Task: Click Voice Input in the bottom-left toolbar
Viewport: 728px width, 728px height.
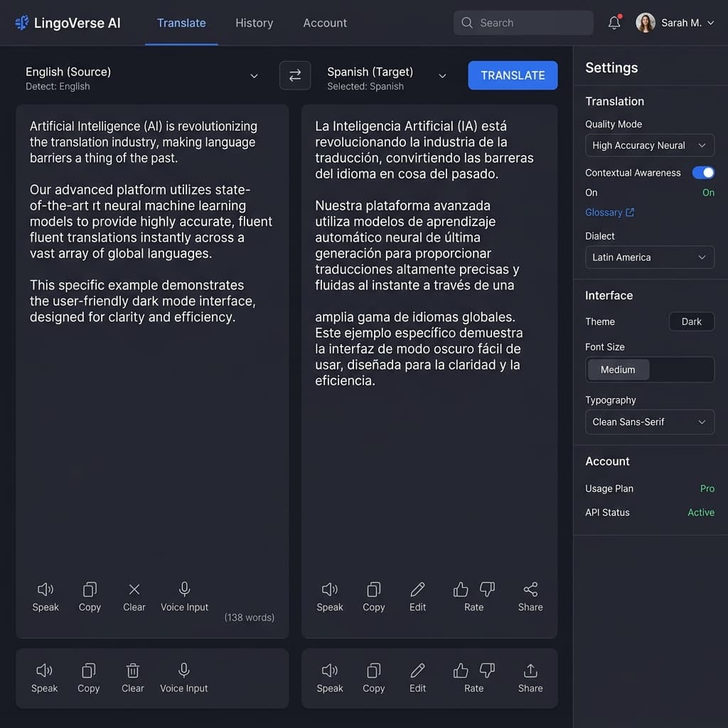Action: tap(184, 678)
